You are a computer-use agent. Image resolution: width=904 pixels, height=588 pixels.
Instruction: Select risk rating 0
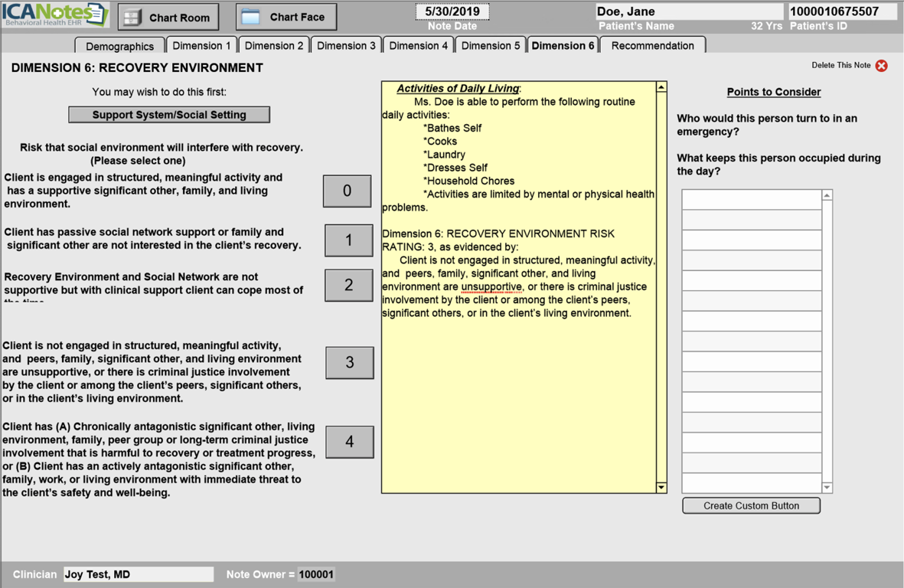click(347, 191)
